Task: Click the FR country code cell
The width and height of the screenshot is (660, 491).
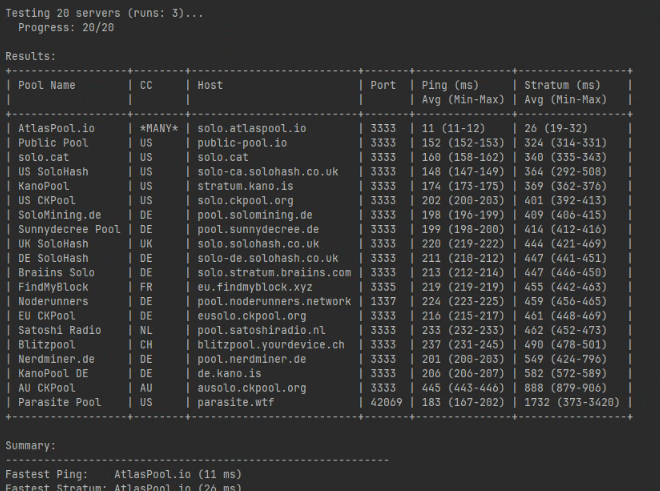Action: point(146,287)
